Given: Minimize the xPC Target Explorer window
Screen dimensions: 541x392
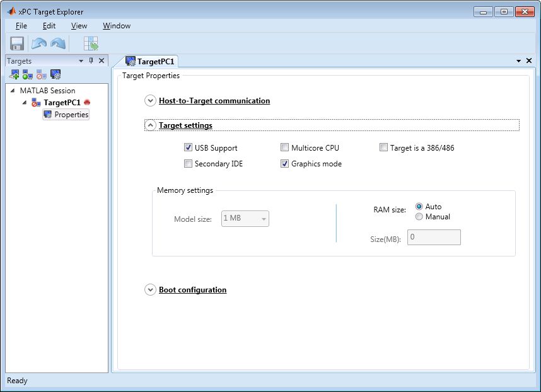Looking at the screenshot, I should [483, 12].
